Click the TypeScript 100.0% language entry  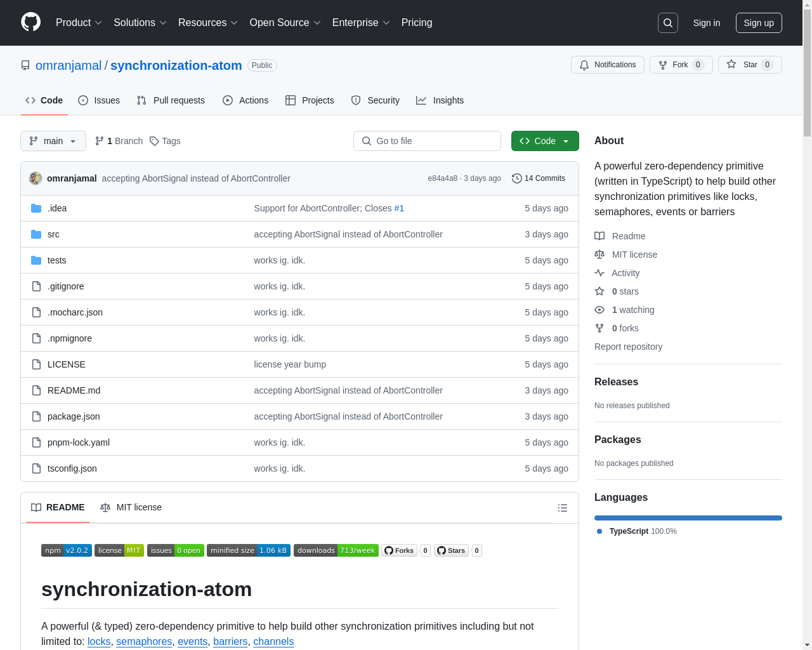[x=637, y=531]
